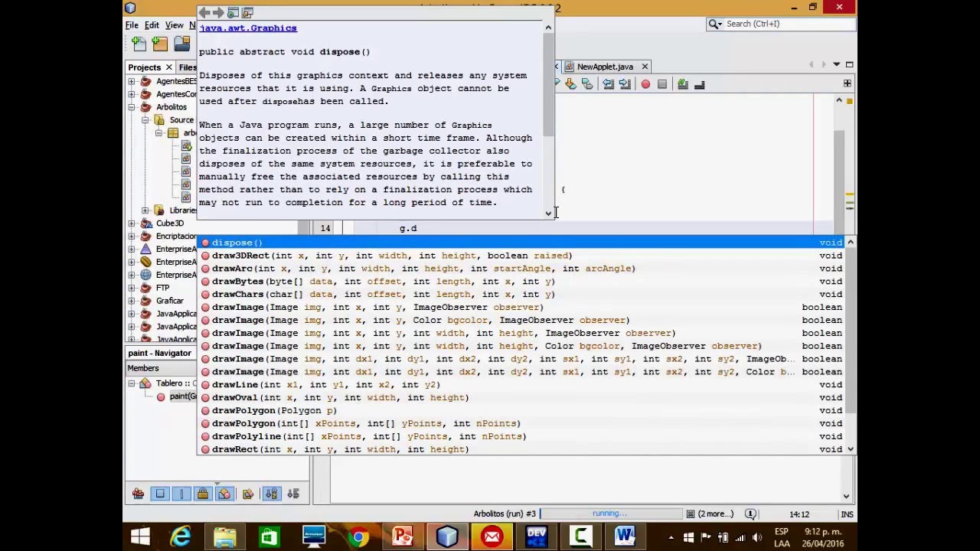The height and width of the screenshot is (551, 980).
Task: Go back in the Javadoc popup
Action: [204, 12]
